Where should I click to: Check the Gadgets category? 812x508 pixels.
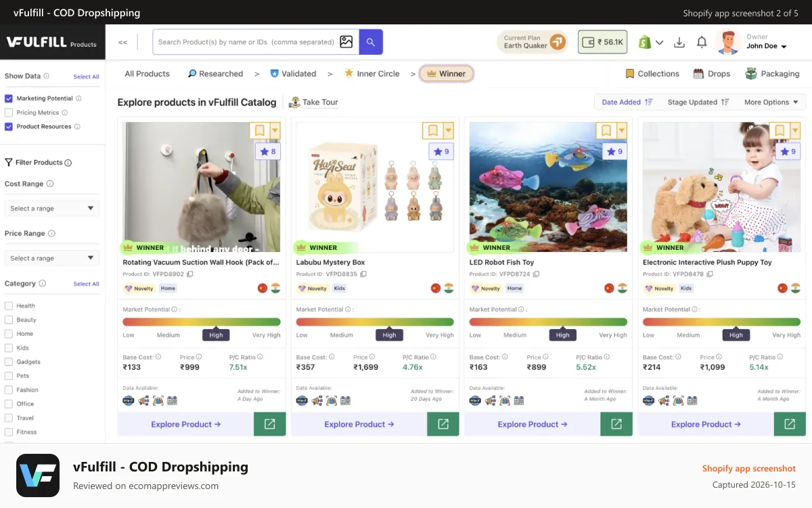pyautogui.click(x=9, y=362)
